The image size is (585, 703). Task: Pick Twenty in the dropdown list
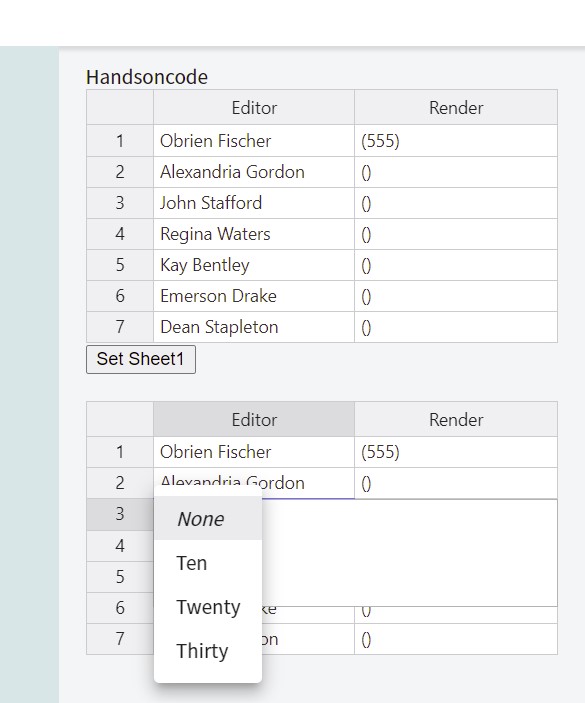click(208, 607)
